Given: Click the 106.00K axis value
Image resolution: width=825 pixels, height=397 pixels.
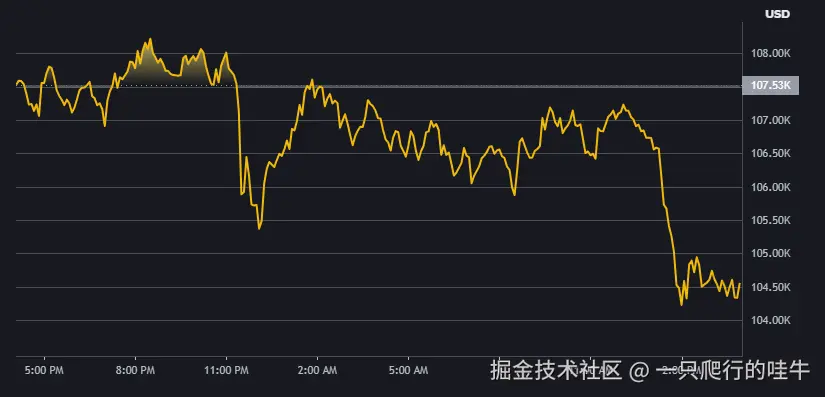Looking at the screenshot, I should click(x=770, y=187).
